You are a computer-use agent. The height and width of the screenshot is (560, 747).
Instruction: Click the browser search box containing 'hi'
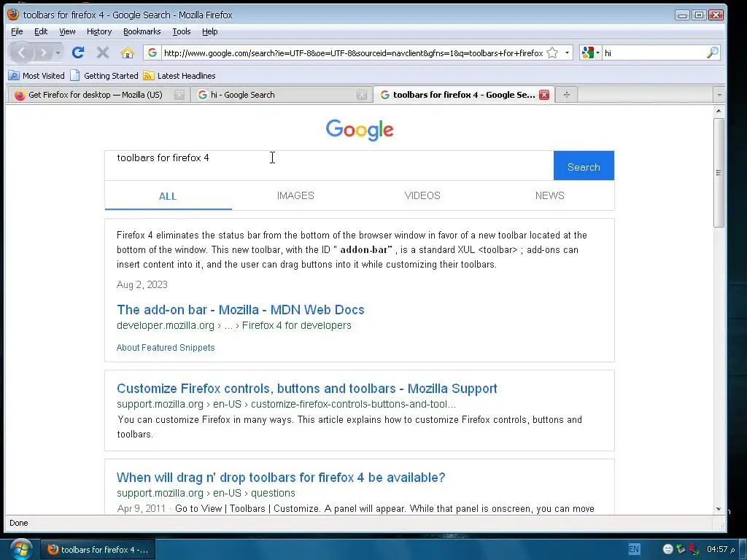pos(654,52)
